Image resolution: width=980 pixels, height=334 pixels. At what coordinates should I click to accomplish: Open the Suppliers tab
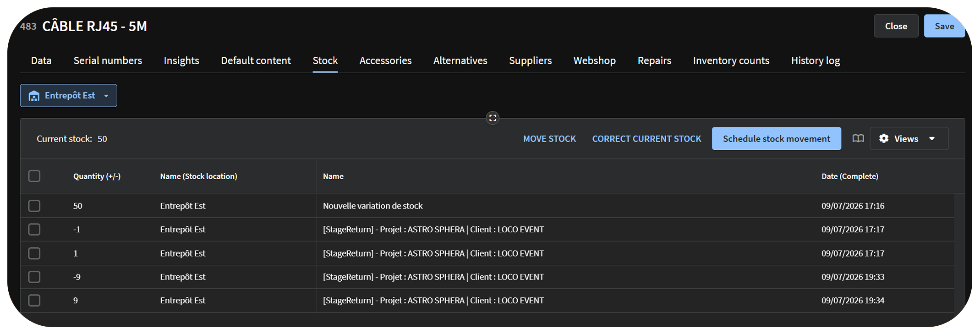531,60
